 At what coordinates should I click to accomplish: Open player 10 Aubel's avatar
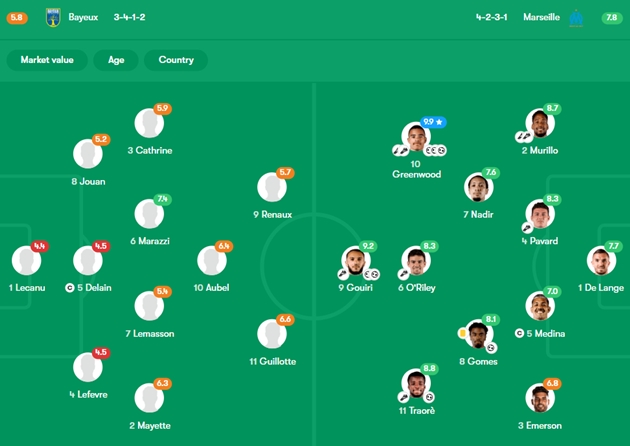click(212, 260)
